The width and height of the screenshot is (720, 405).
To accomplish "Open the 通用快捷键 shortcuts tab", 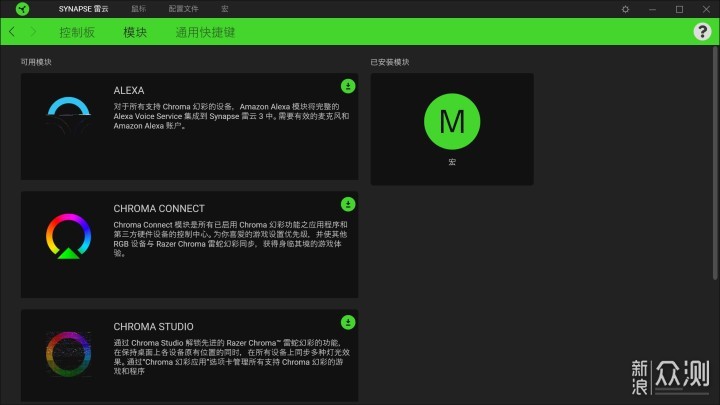I will coord(205,32).
